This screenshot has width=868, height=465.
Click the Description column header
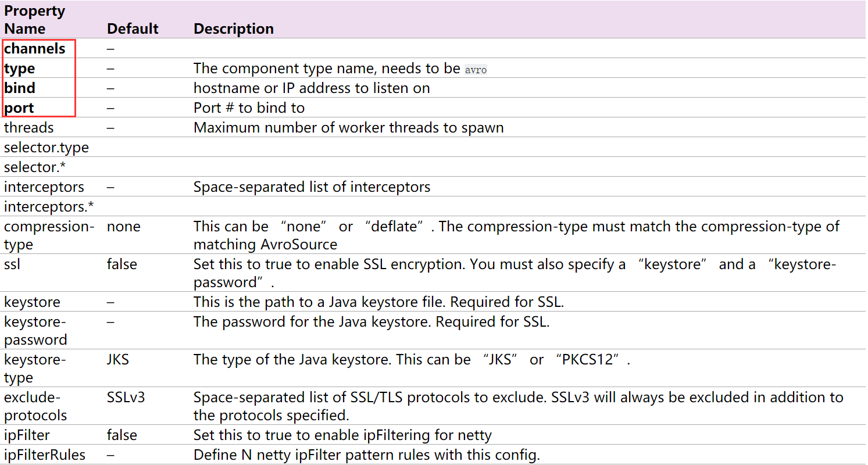234,28
